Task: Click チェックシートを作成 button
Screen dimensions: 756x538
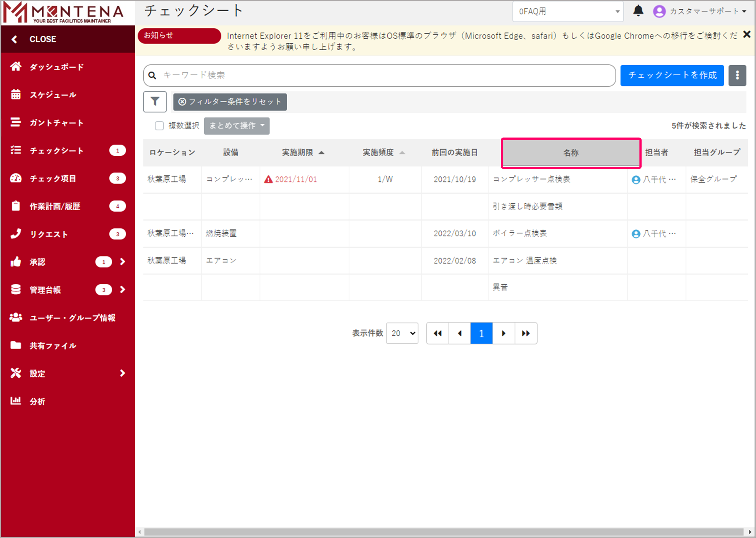Action: pos(672,75)
